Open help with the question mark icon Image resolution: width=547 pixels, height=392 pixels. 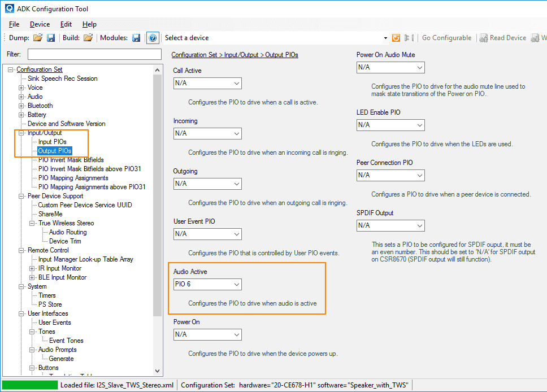click(153, 38)
